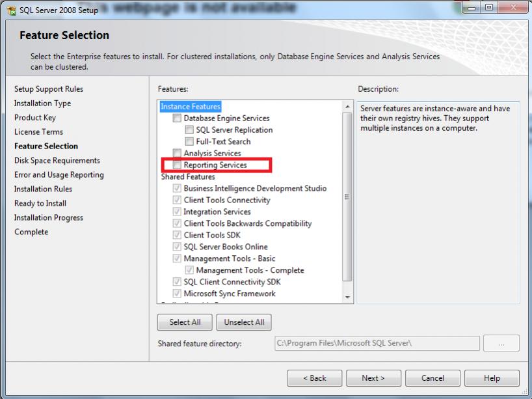Screen dimensions: 532x399
Task: Cancel the SQL Server setup
Action: pyautogui.click(x=432, y=378)
